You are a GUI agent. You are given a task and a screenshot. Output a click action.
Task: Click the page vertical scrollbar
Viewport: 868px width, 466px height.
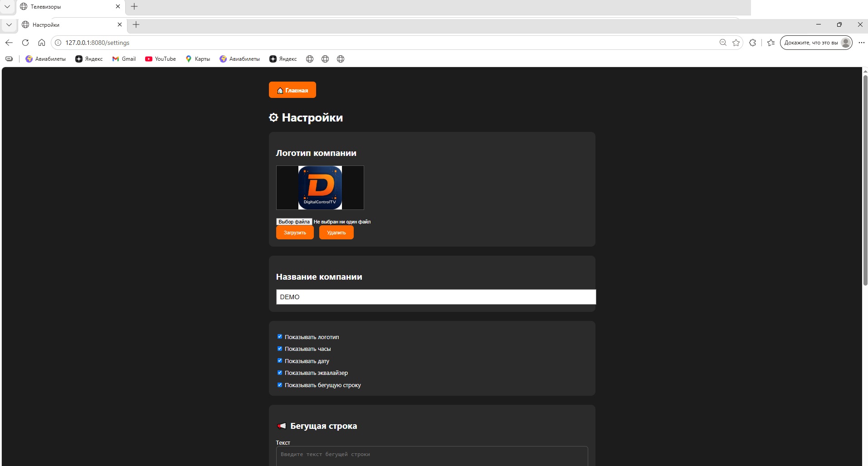pos(865,181)
